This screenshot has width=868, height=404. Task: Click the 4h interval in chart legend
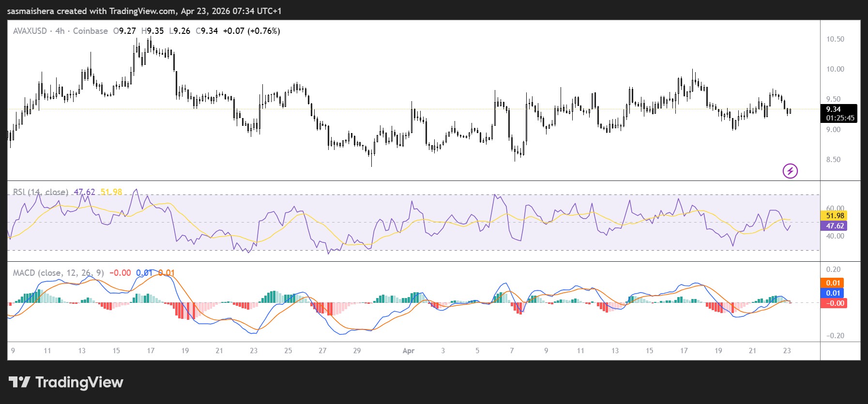(x=60, y=31)
